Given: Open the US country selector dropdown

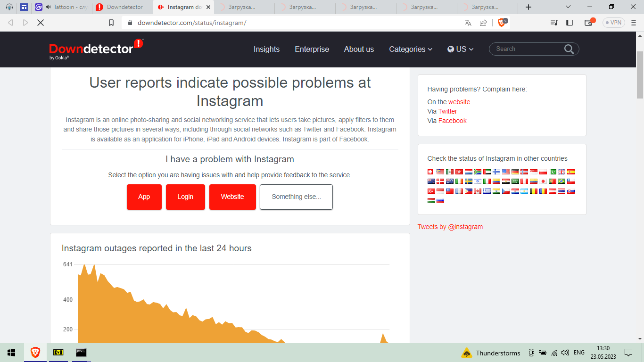Looking at the screenshot, I should pos(461,49).
